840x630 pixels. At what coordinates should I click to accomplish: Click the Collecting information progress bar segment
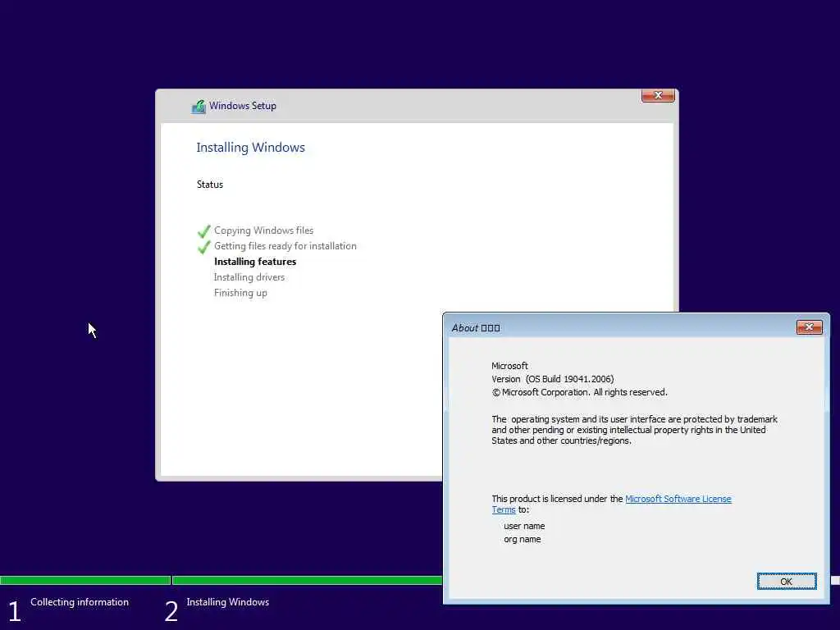pos(85,580)
